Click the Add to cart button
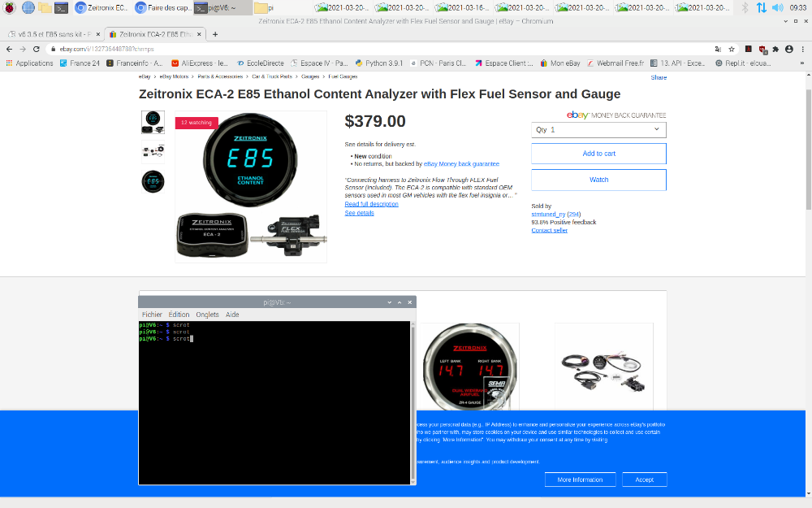 pyautogui.click(x=598, y=154)
